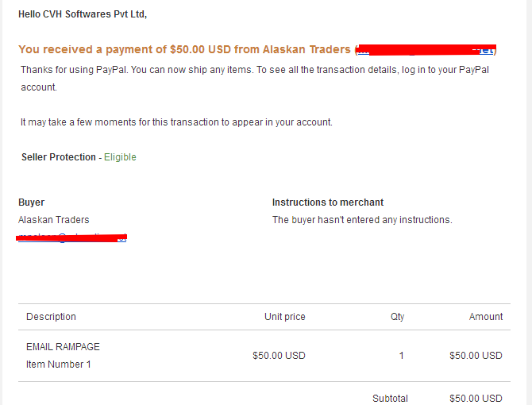Click the redacted email link in the payment heading
532x405 pixels.
point(426,50)
